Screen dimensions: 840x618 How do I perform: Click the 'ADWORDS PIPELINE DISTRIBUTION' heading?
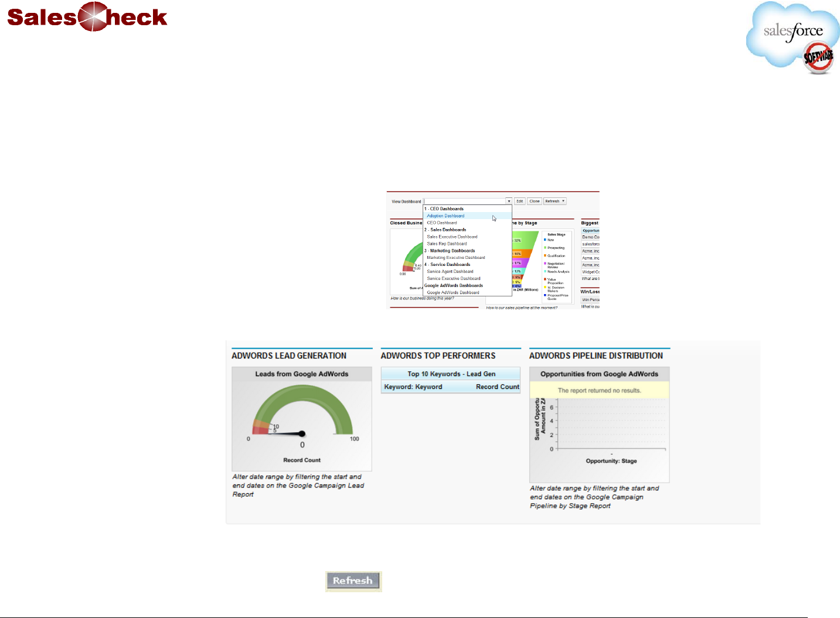click(x=596, y=356)
